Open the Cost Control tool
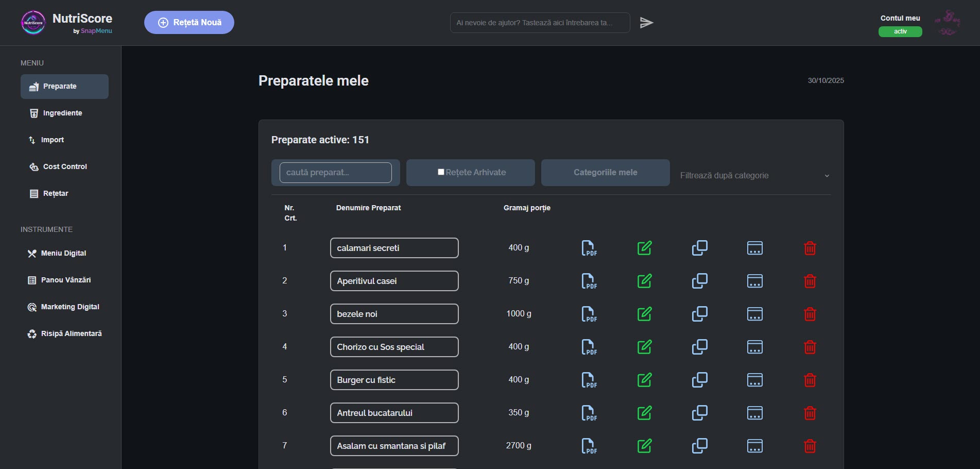The height and width of the screenshot is (469, 980). click(64, 166)
